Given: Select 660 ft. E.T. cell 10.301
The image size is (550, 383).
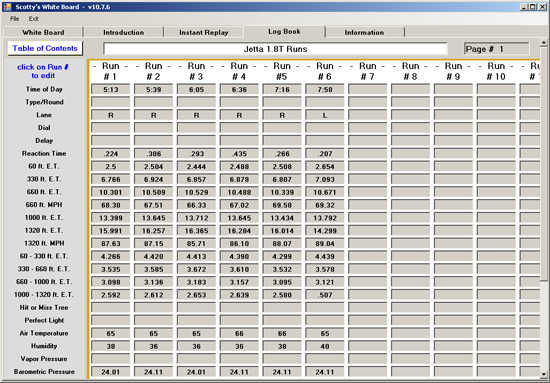Looking at the screenshot, I should 110,192.
